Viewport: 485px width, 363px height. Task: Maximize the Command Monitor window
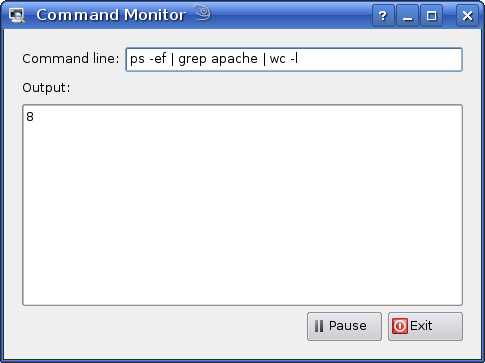pos(432,15)
